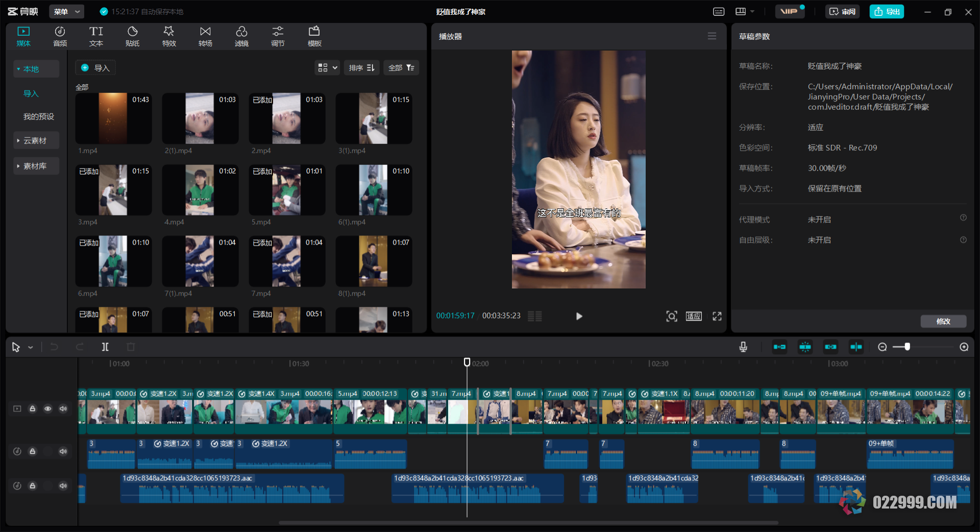Click the 导入 import button with plus icon

95,68
